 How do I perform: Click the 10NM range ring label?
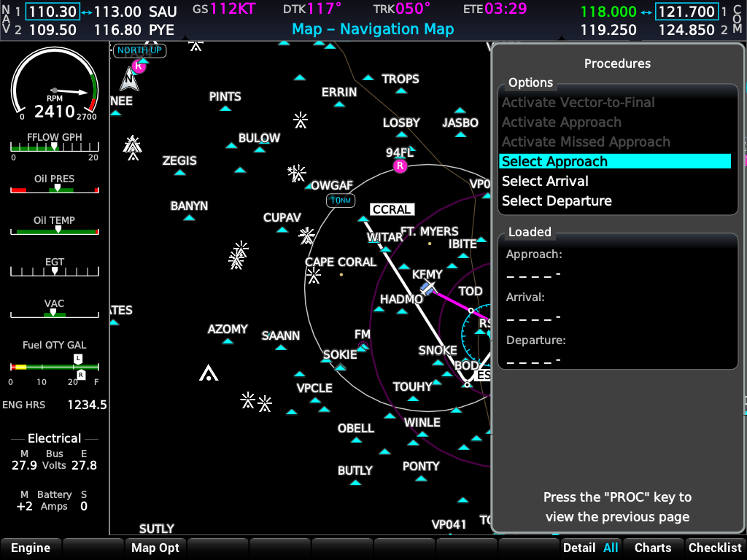pyautogui.click(x=341, y=201)
